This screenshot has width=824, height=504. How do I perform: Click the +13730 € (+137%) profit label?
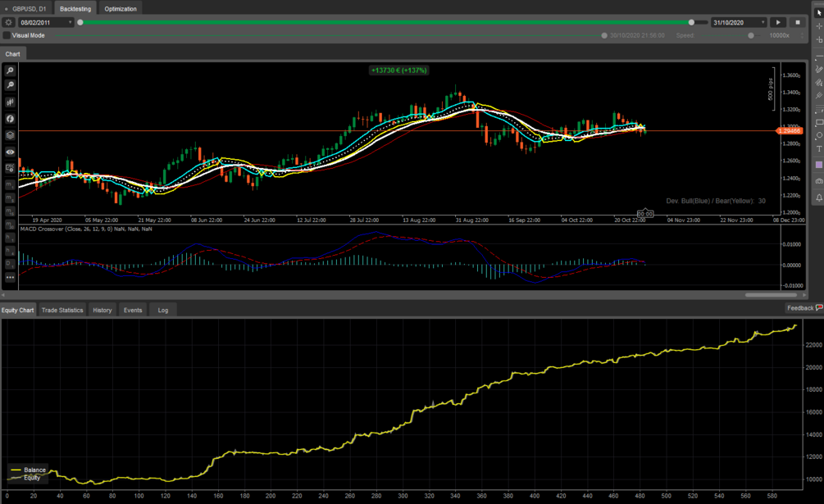(x=398, y=70)
